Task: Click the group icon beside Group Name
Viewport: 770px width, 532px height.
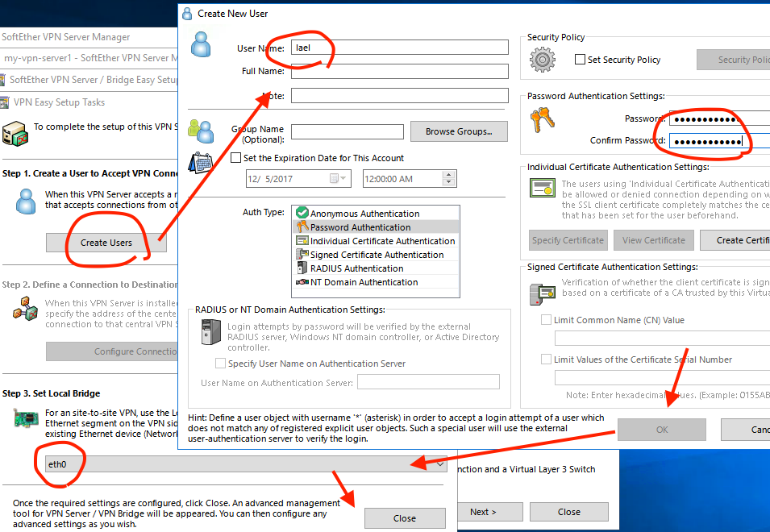Action: pos(201,131)
